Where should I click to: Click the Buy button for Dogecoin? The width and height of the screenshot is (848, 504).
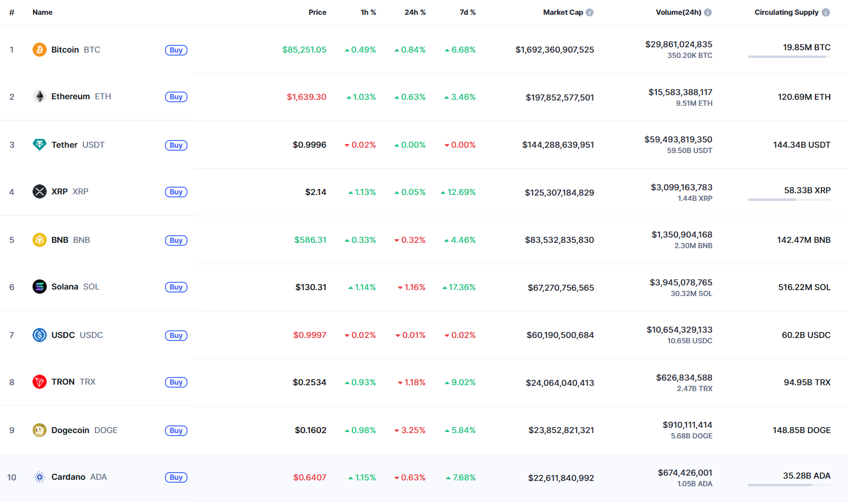pos(176,431)
